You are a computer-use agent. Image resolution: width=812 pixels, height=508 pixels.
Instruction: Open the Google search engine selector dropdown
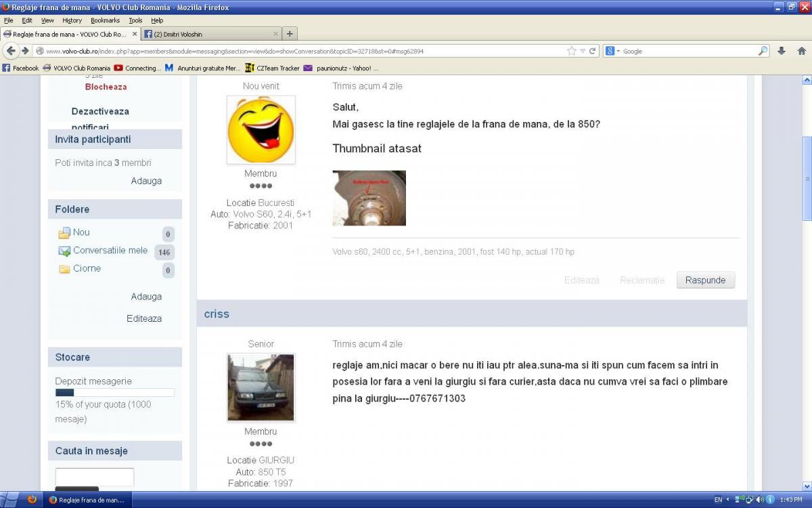pos(612,51)
